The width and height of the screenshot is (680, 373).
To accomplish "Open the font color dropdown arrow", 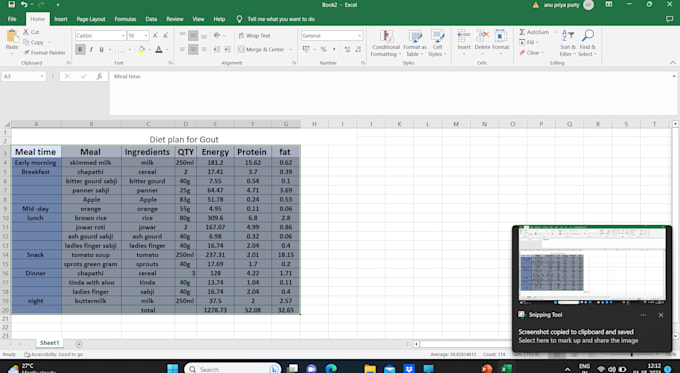I will click(167, 49).
